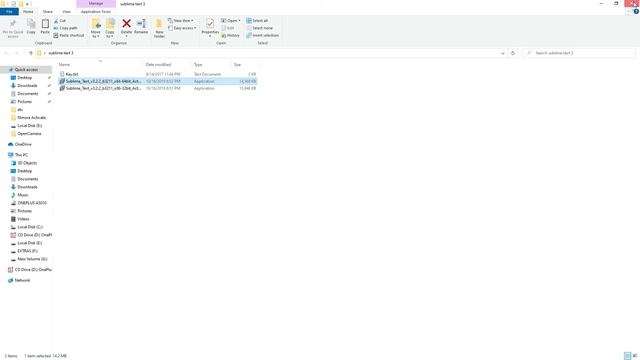Choose Paste shortcut in Clipboard group
640x360 pixels.
click(x=69, y=36)
